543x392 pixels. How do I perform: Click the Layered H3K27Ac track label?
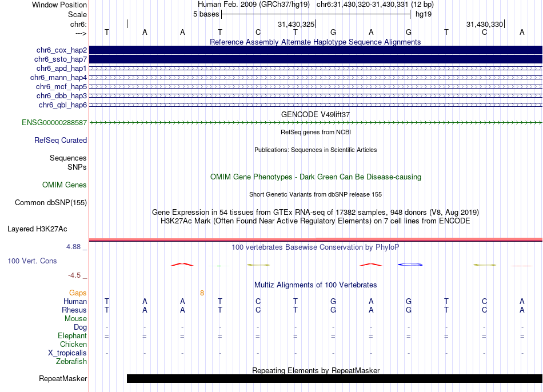[x=37, y=229]
